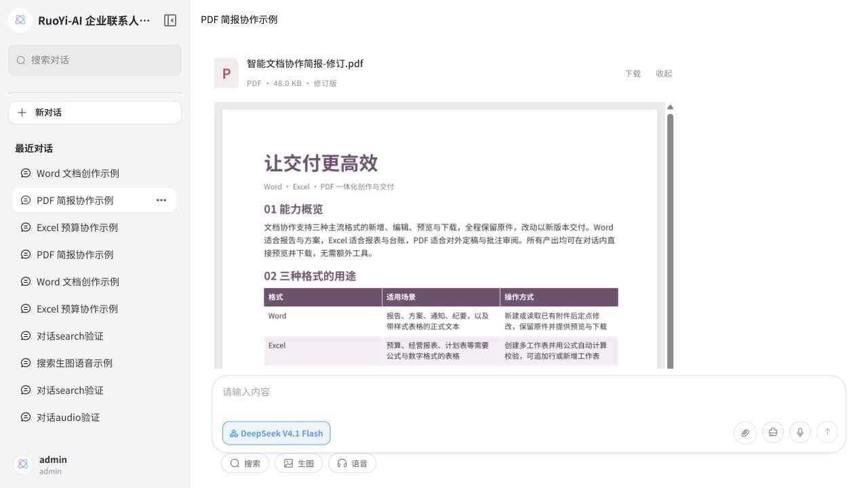This screenshot has width=868, height=488.
Task: Focus the 请输入内容 message input
Action: (x=529, y=392)
